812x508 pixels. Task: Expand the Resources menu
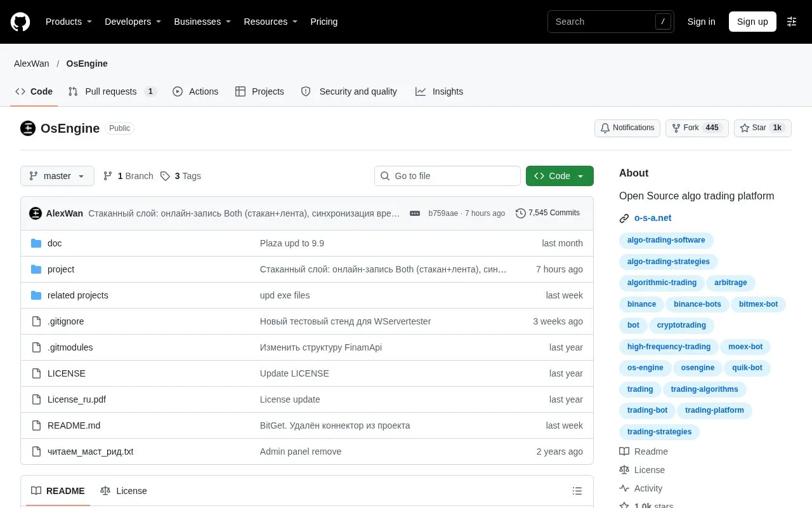pos(271,22)
